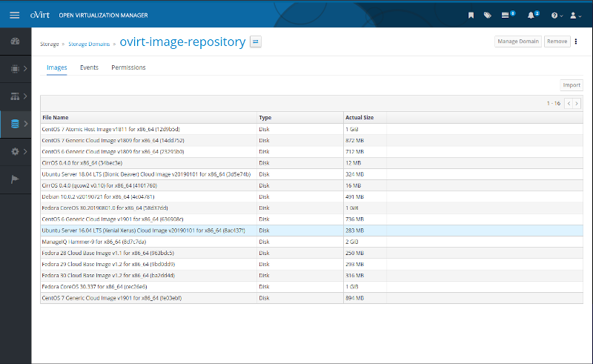This screenshot has width=593, height=364.
Task: Click the Storage Domains breadcrumb link
Action: pos(89,44)
